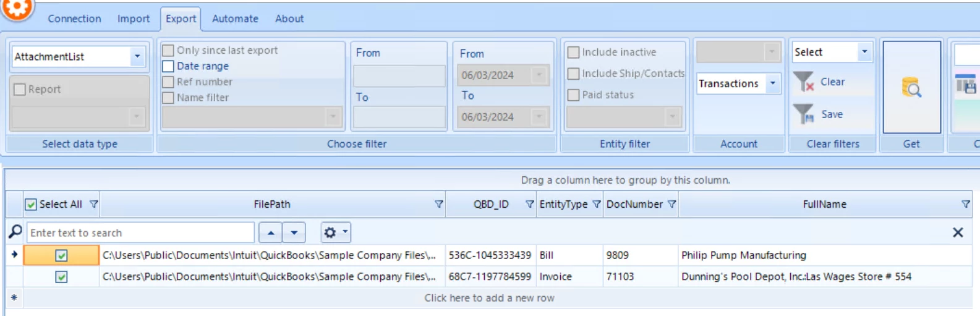
Task: Click the Clear filter funnel icon
Action: coord(804,82)
